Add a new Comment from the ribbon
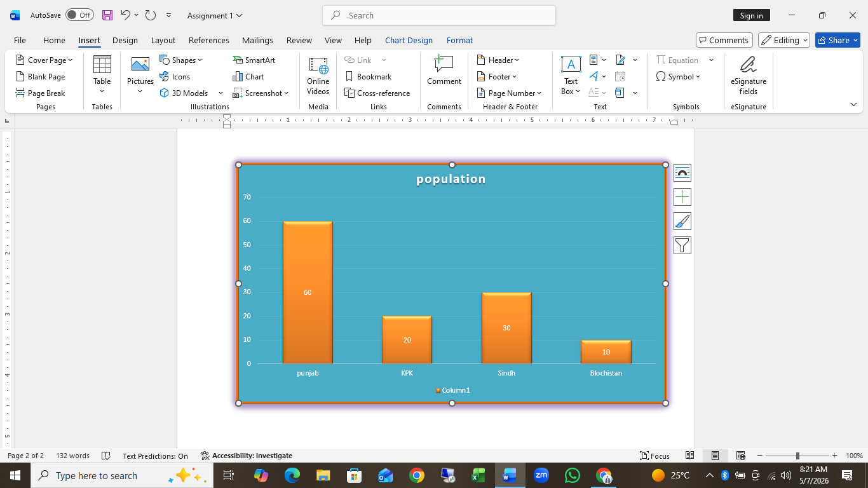 (x=444, y=71)
